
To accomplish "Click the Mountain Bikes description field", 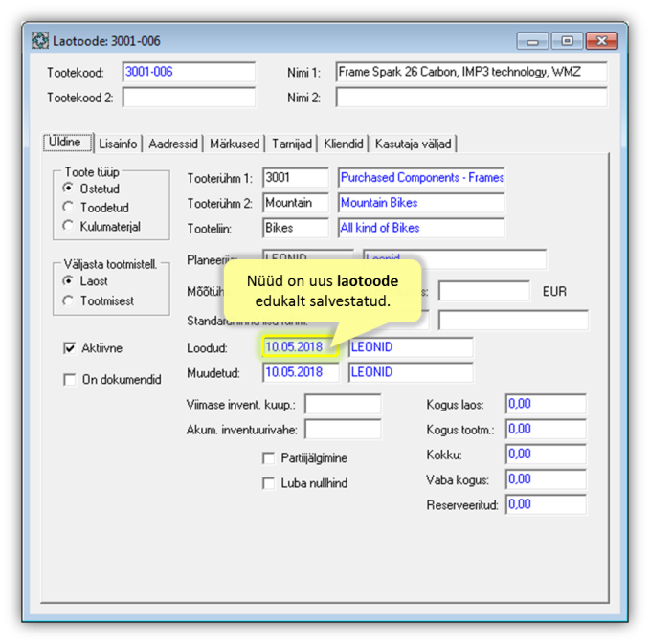I will pyautogui.click(x=421, y=203).
